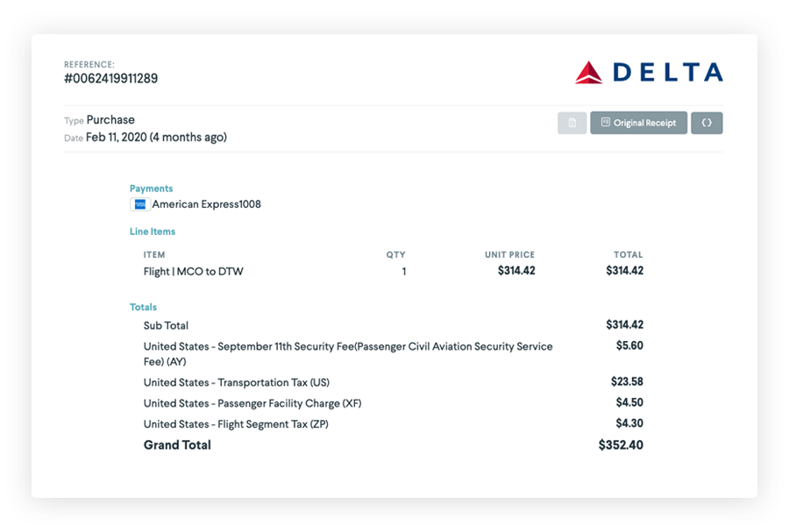Click the TOTAL column header

(629, 255)
